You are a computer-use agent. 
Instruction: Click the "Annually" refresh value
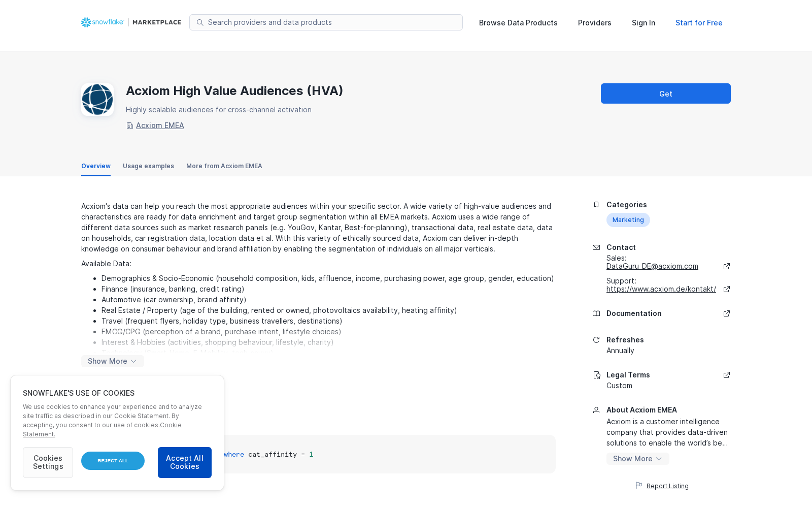pyautogui.click(x=620, y=351)
